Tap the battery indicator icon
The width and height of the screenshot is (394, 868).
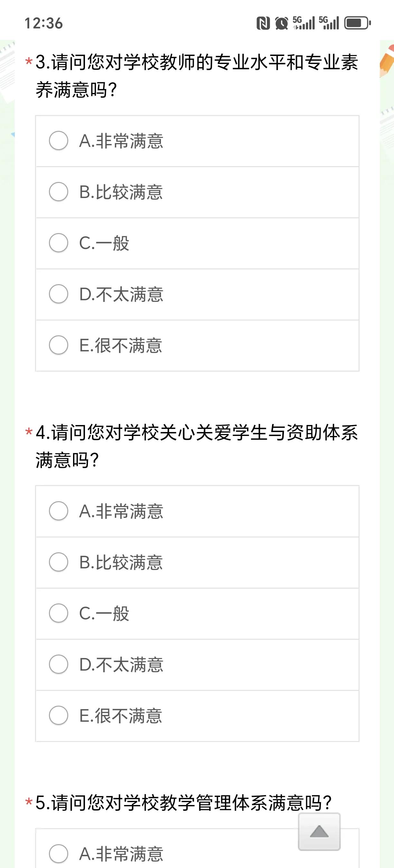pyautogui.click(x=358, y=23)
